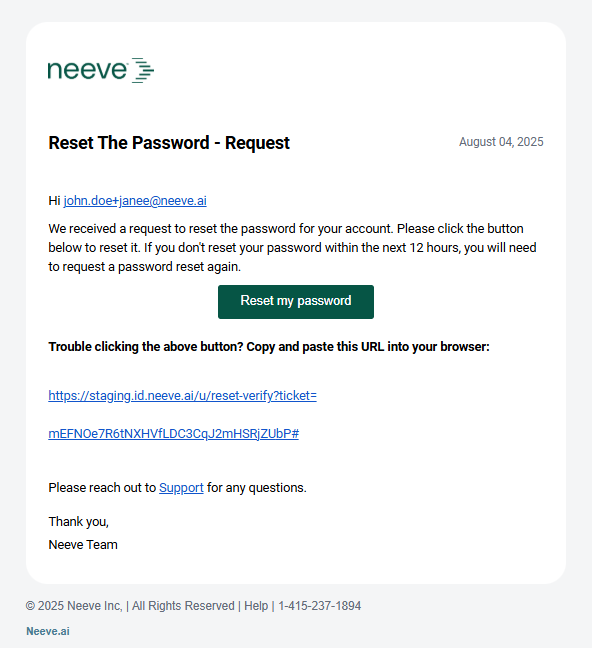The image size is (592, 648).
Task: Click the Reset my password button
Action: click(296, 302)
